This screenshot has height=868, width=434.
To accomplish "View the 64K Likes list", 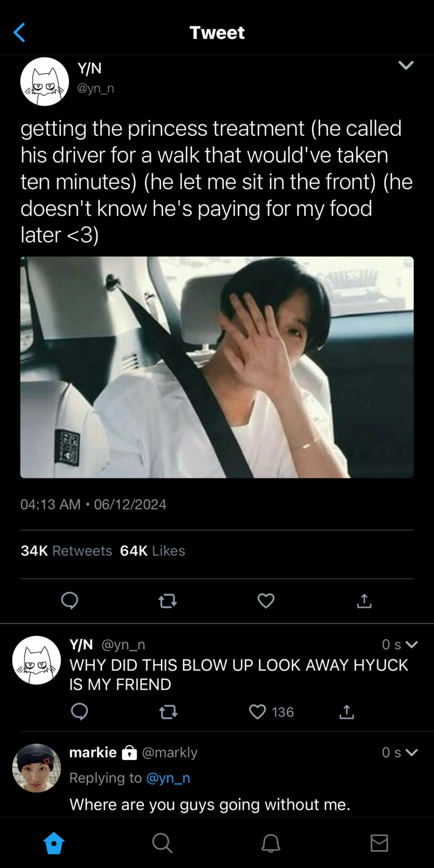I will pyautogui.click(x=153, y=551).
